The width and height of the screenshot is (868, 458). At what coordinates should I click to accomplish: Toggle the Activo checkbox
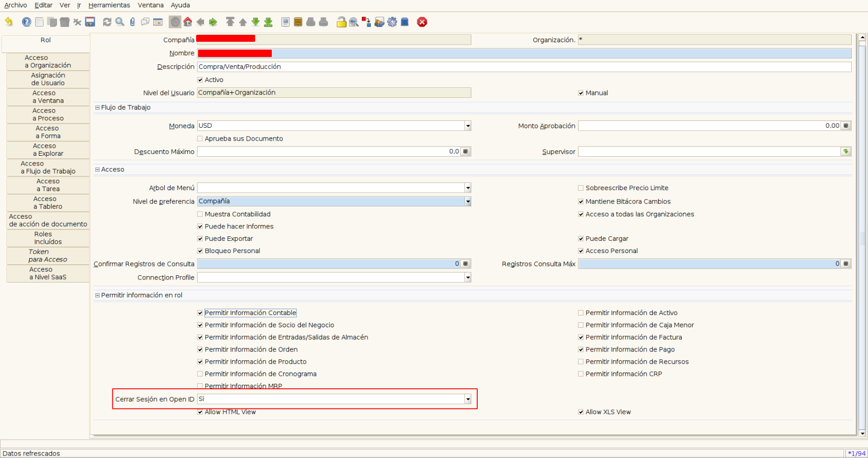200,80
